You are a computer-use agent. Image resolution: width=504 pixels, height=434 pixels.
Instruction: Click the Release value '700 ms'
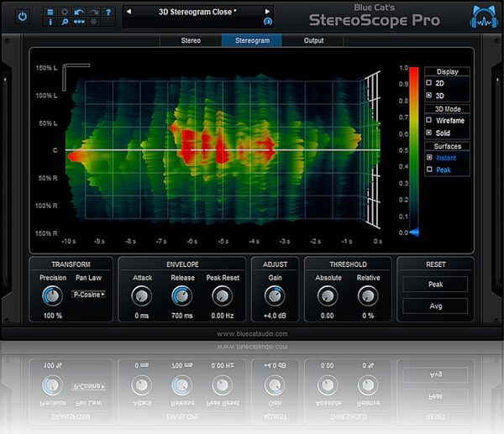pyautogui.click(x=182, y=316)
